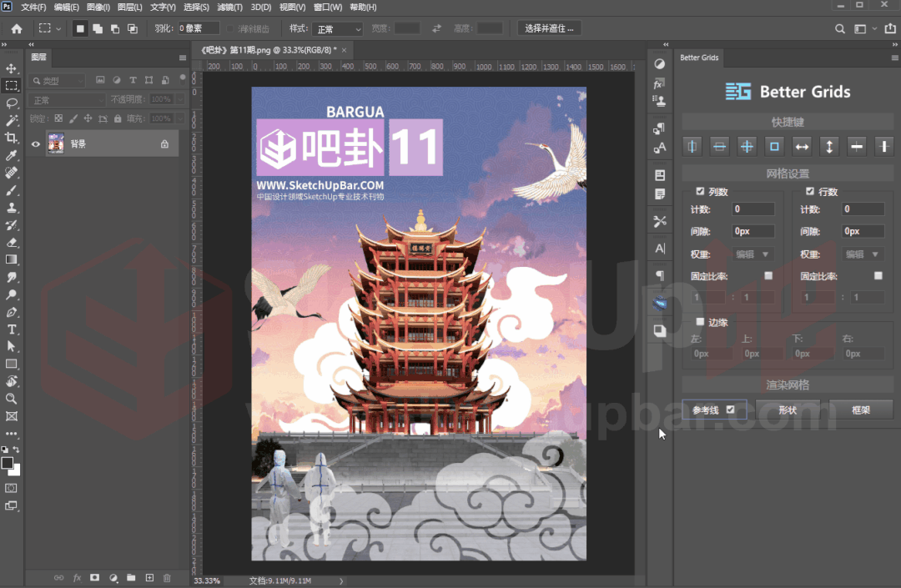Image resolution: width=901 pixels, height=588 pixels.
Task: Select the Spot Healing Brush tool
Action: 12,173
